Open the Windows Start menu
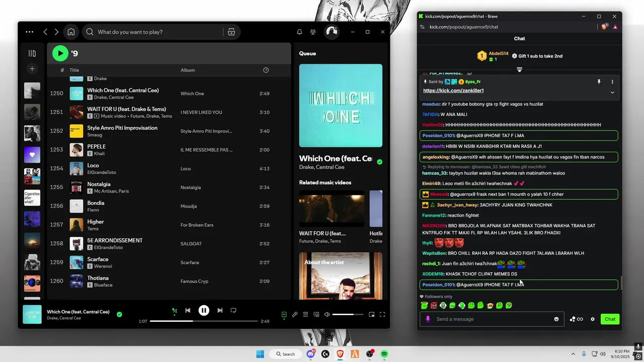 pos(260,354)
